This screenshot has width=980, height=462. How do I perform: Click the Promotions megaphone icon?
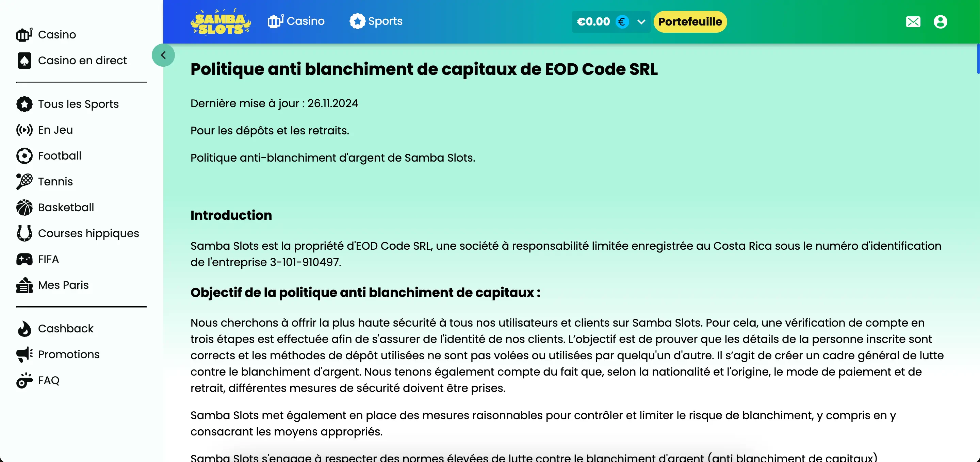24,354
